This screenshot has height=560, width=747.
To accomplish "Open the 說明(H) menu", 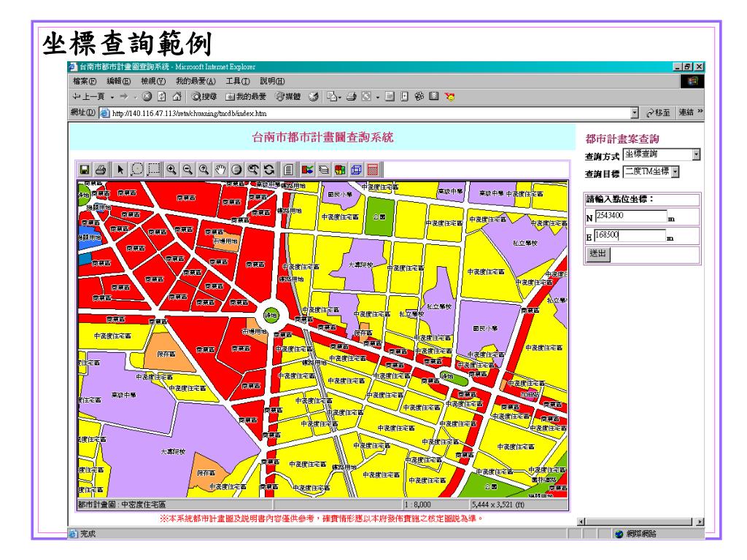I will coord(272,81).
